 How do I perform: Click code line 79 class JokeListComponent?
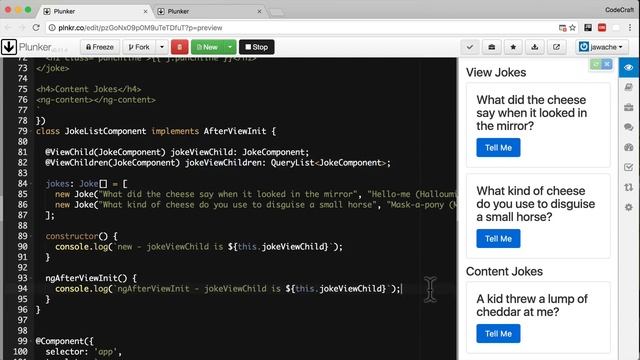[156, 131]
